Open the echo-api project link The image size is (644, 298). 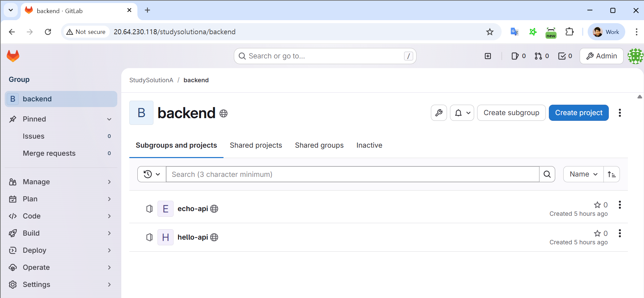click(193, 209)
